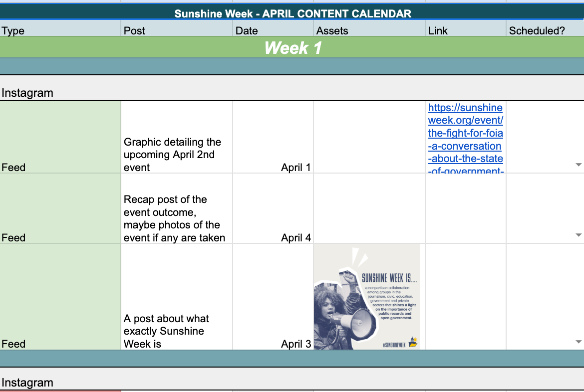Select the April 1 date cell
The image size is (584, 392).
(x=273, y=137)
